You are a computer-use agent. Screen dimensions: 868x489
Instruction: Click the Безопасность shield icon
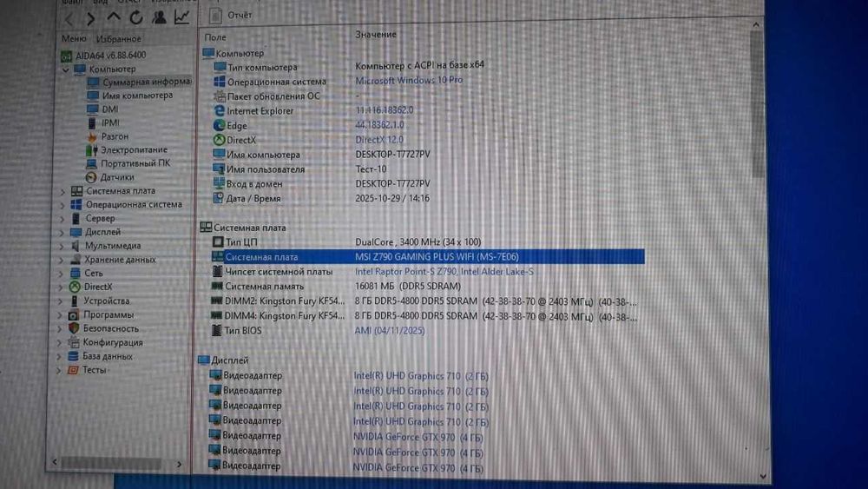click(x=74, y=328)
